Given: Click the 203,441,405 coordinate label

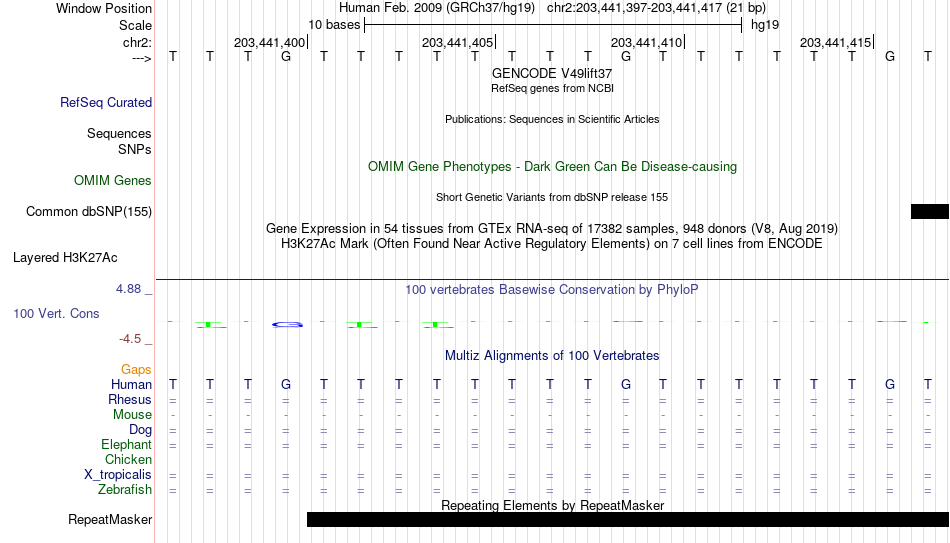Looking at the screenshot, I should 457,42.
